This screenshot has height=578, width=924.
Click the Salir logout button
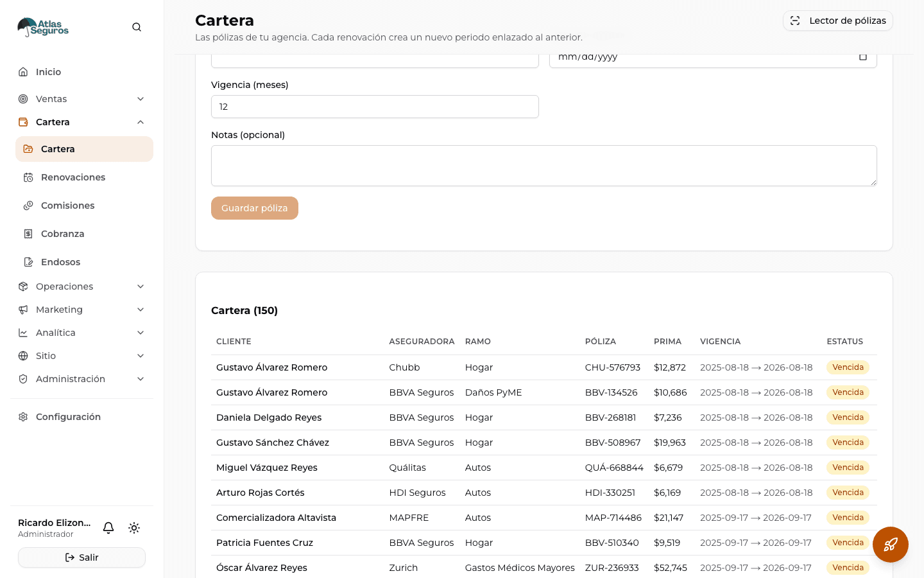81,557
